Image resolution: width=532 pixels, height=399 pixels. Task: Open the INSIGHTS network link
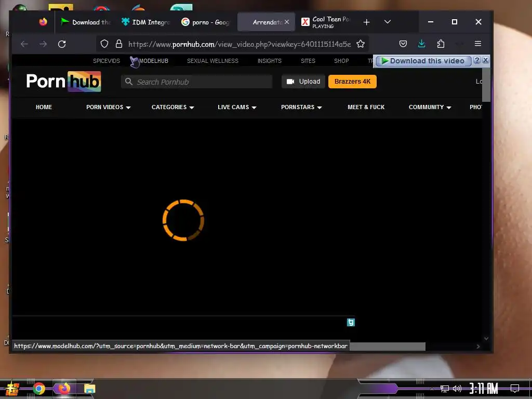(x=270, y=61)
